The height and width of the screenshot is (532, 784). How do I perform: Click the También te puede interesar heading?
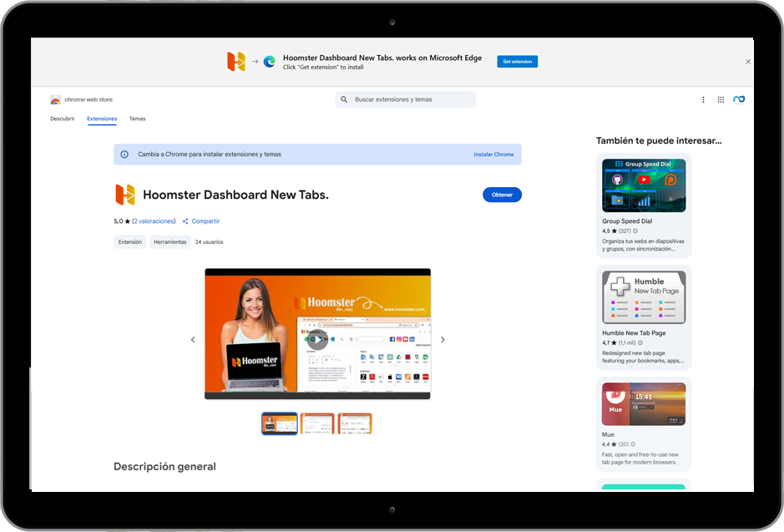pyautogui.click(x=659, y=140)
